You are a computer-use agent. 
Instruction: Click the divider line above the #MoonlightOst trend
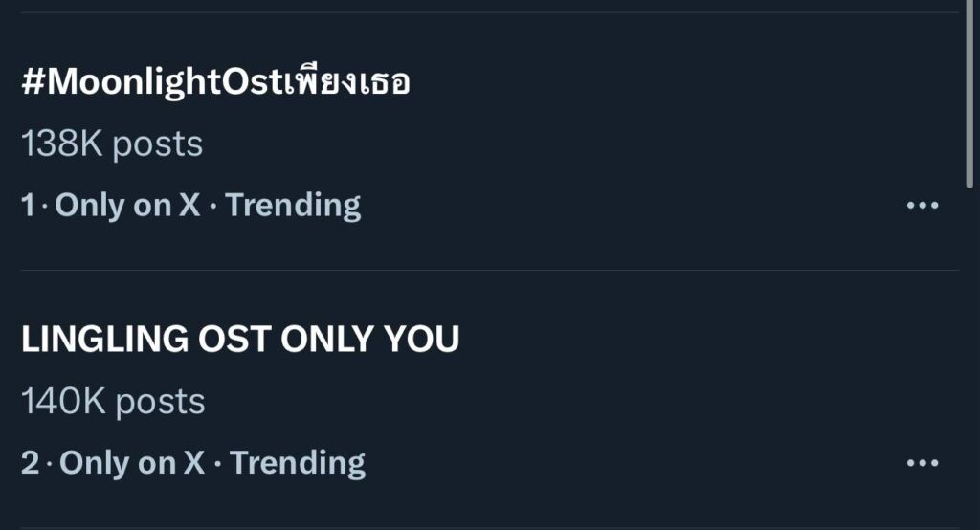coord(488,12)
